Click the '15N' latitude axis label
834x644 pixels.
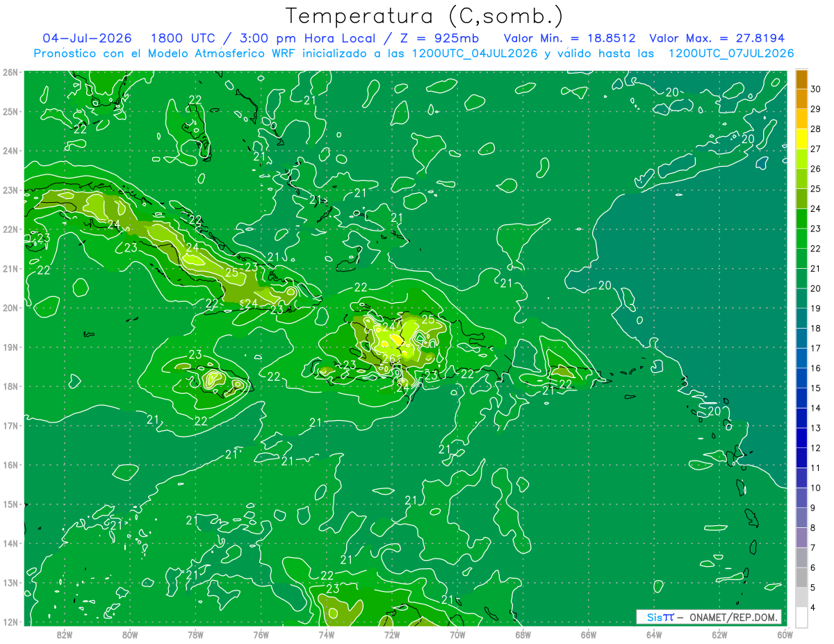pyautogui.click(x=10, y=504)
